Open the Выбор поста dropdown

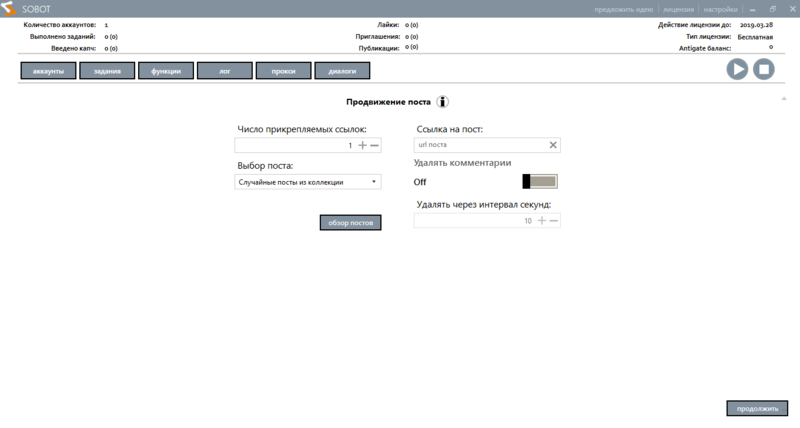tap(307, 182)
